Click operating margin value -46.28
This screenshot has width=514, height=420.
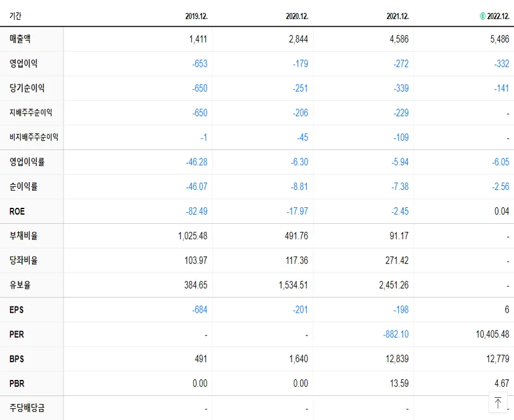point(197,162)
